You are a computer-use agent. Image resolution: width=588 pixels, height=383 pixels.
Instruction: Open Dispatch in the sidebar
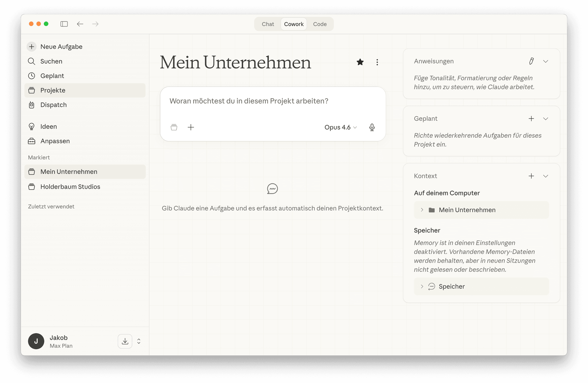tap(85, 105)
